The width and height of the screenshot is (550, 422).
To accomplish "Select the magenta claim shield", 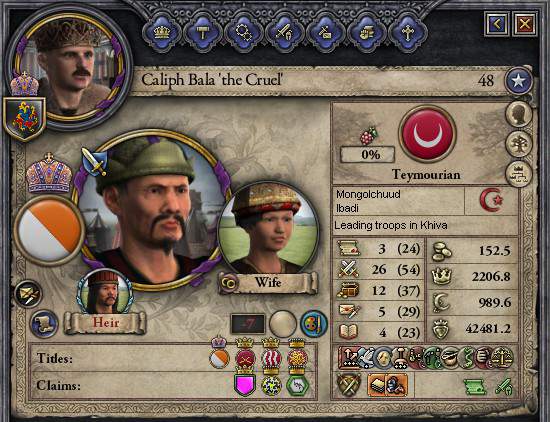I will pos(244,384).
